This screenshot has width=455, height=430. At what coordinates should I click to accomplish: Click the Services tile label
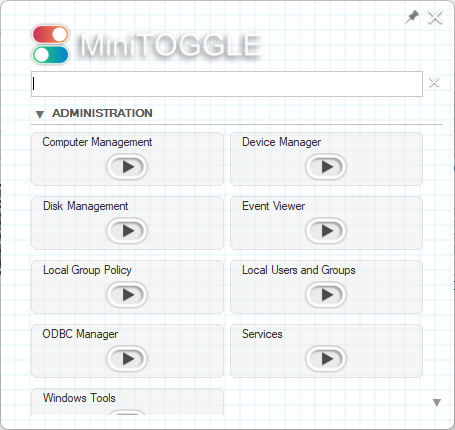[262, 334]
